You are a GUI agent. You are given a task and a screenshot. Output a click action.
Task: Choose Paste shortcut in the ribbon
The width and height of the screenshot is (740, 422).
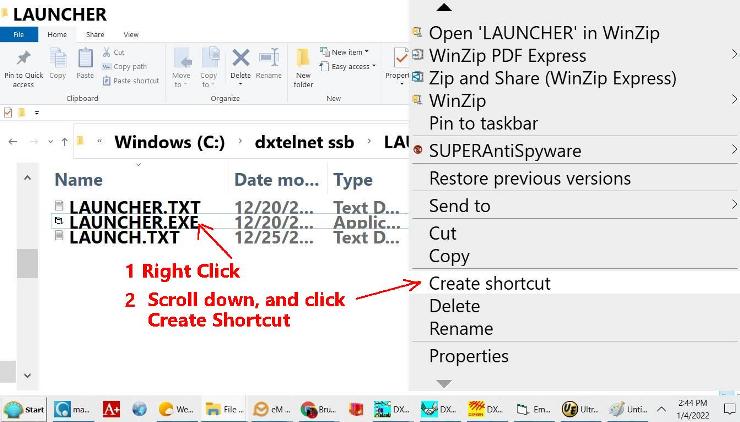(131, 81)
